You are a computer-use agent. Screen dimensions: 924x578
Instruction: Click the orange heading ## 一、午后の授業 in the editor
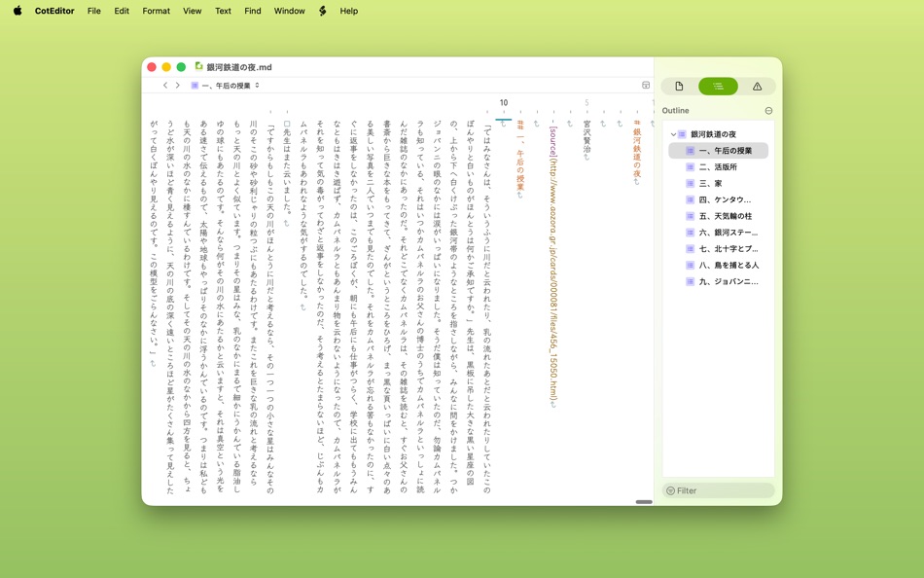click(x=520, y=158)
